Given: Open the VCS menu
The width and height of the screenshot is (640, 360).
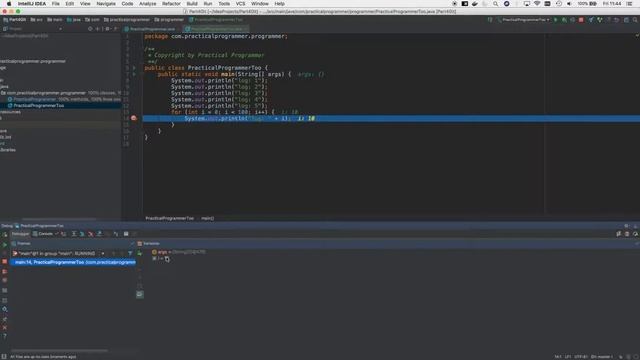Looking at the screenshot, I should pyautogui.click(x=240, y=4).
